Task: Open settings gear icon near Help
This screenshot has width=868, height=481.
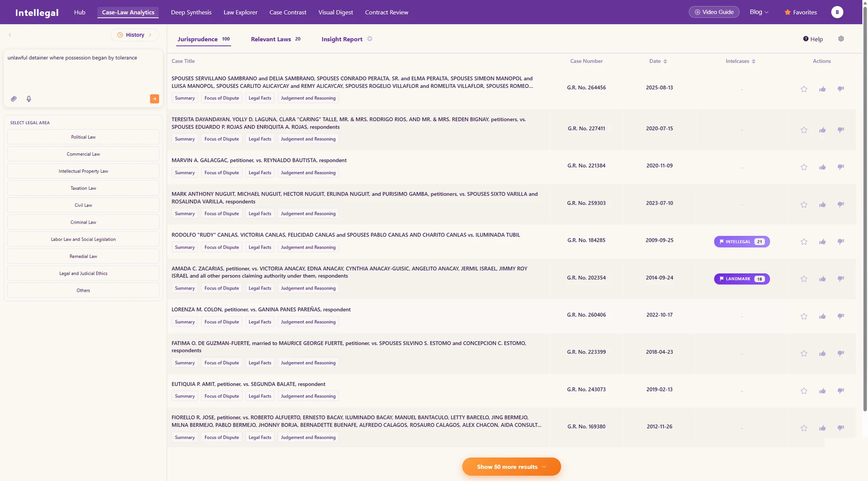Action: (x=841, y=39)
